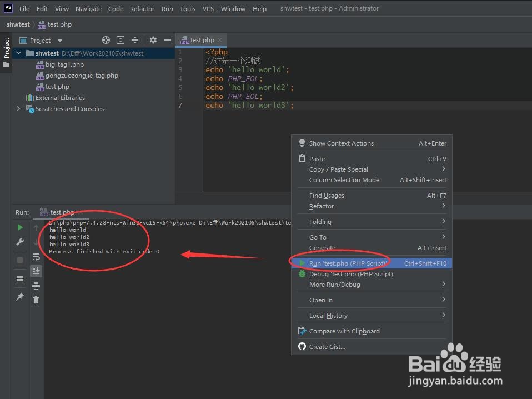
Task: Click the restore layout icon in Run panel
Action: [x=20, y=278]
